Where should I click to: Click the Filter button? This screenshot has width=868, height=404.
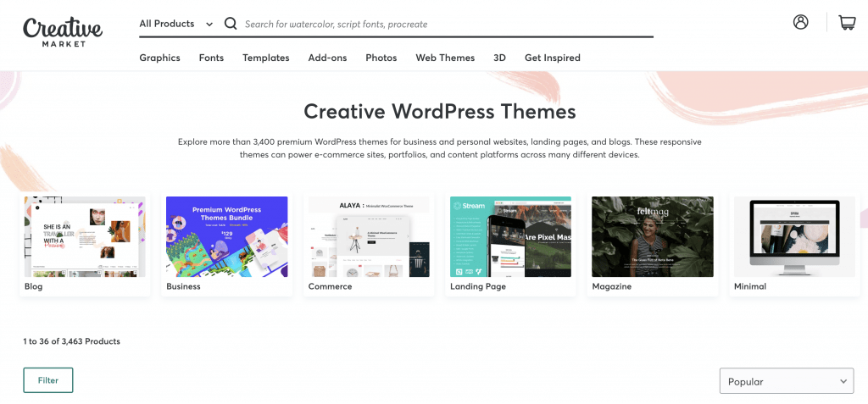click(48, 380)
